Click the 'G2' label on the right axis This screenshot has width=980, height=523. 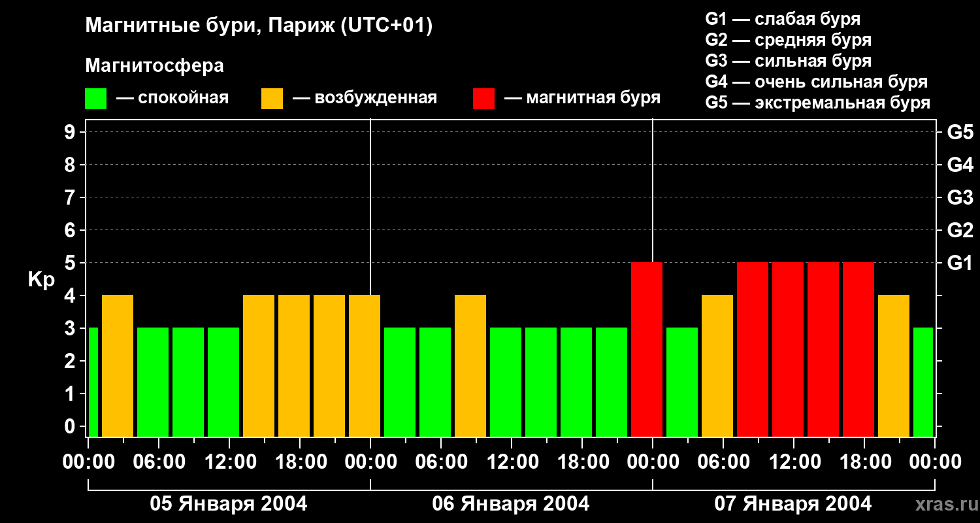(960, 231)
